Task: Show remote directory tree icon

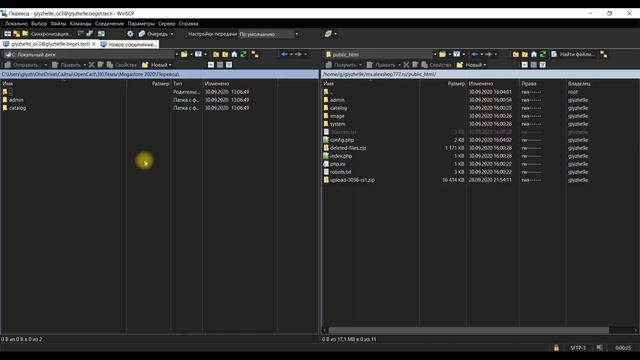Action: click(604, 54)
